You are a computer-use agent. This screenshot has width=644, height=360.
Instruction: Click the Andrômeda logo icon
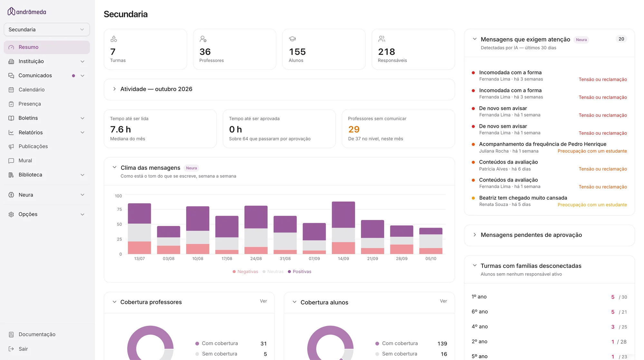point(11,12)
